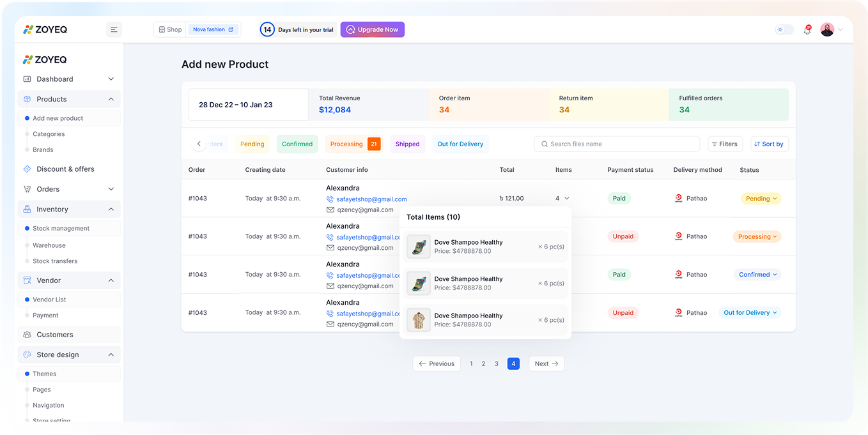Select the Processing status tab
This screenshot has height=435, width=868.
click(x=346, y=144)
